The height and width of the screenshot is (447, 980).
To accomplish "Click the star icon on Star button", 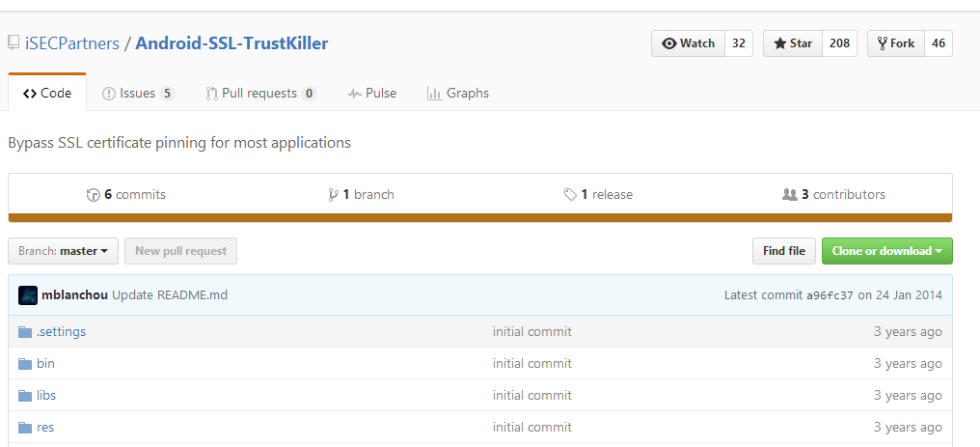I will click(780, 43).
